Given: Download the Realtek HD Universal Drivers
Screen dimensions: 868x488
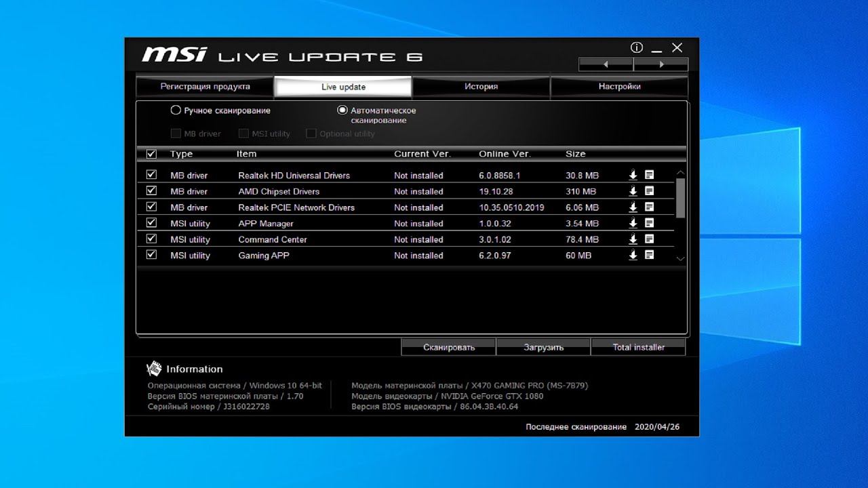Looking at the screenshot, I should [x=633, y=175].
